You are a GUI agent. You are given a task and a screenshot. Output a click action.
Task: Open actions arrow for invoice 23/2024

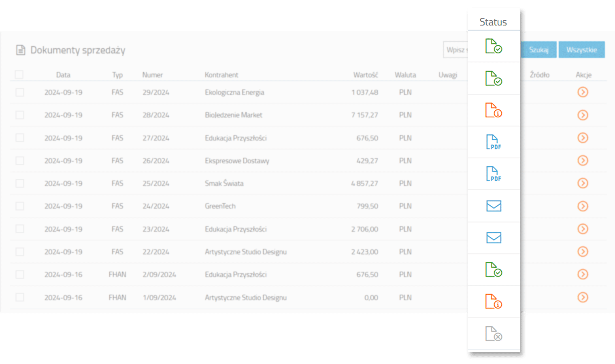pyautogui.click(x=583, y=229)
